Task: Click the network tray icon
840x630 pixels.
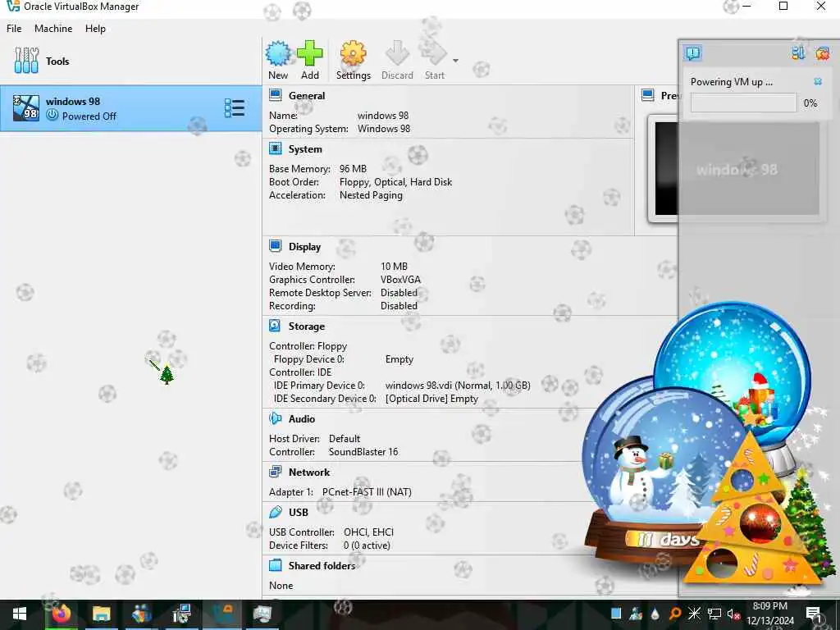Action: pos(714,614)
